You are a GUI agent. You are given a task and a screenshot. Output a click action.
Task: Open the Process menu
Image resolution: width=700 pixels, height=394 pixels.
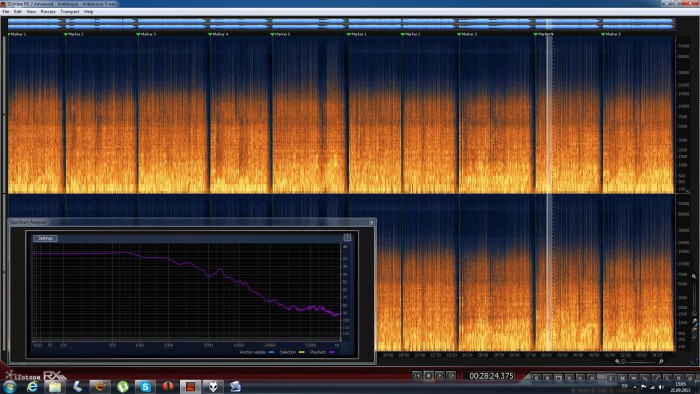(x=48, y=12)
